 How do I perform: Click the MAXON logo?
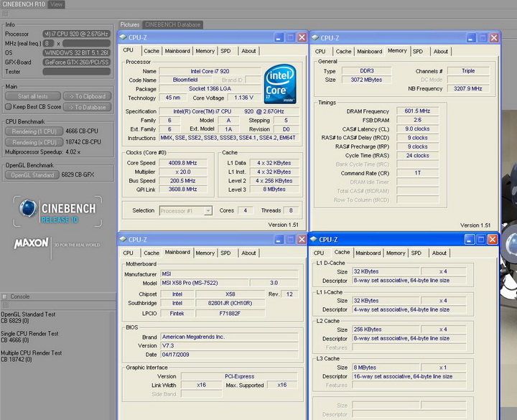tap(32, 244)
